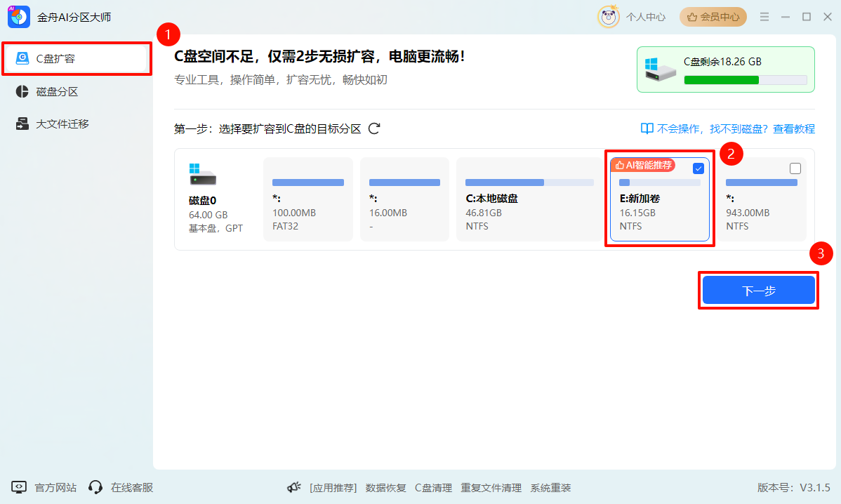Click the megaphone 应用推荐 icon
The width and height of the screenshot is (841, 504).
pos(294,486)
